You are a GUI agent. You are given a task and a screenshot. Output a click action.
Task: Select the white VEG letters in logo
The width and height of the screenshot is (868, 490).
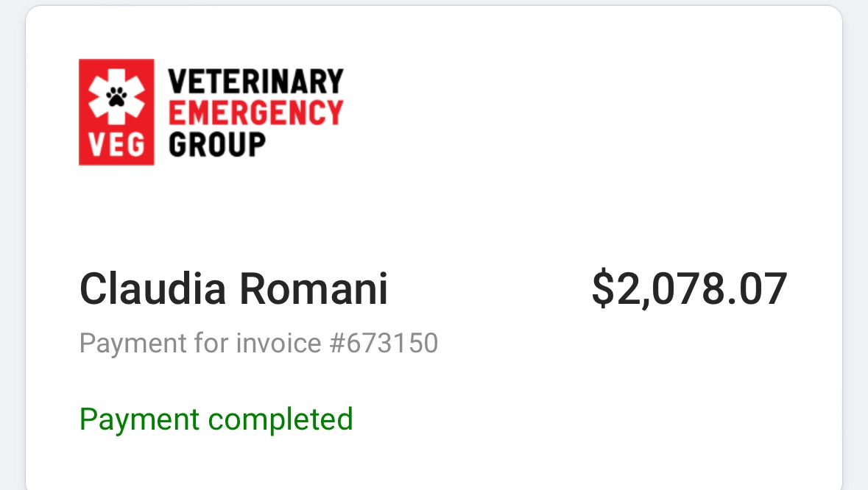point(116,146)
